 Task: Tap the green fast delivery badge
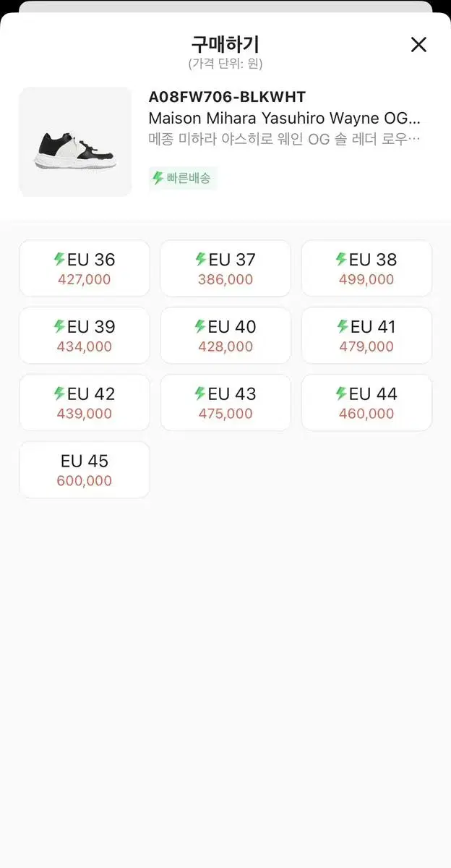(x=182, y=178)
